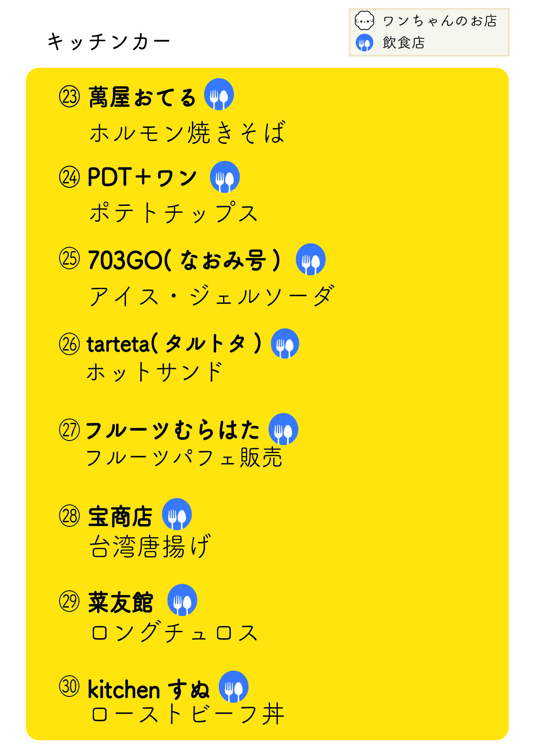The height and width of the screenshot is (756, 535).
Task: Click the food icon next to kitchen すぬ
Action: point(233,687)
